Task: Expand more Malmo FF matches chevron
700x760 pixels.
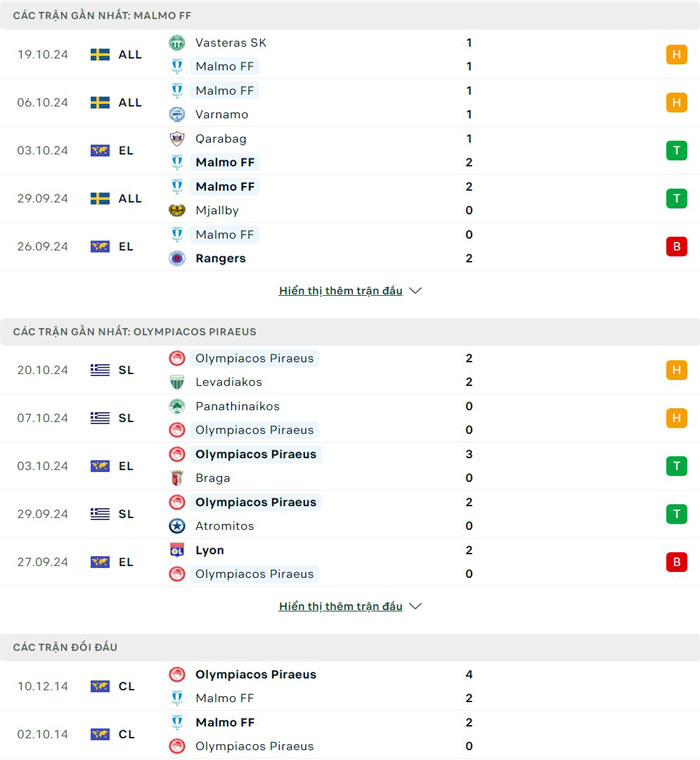Action: pos(416,291)
